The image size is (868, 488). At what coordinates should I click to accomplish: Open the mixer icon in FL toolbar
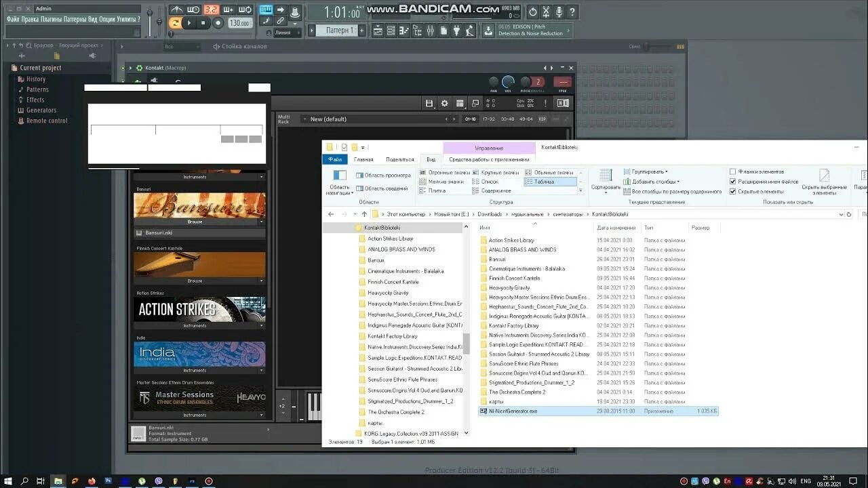[431, 30]
